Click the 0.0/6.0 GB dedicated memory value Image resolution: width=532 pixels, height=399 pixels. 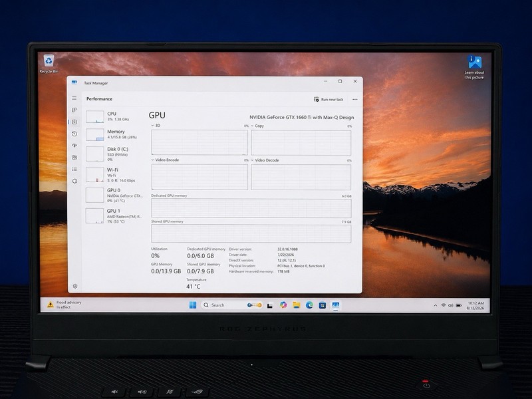point(201,256)
